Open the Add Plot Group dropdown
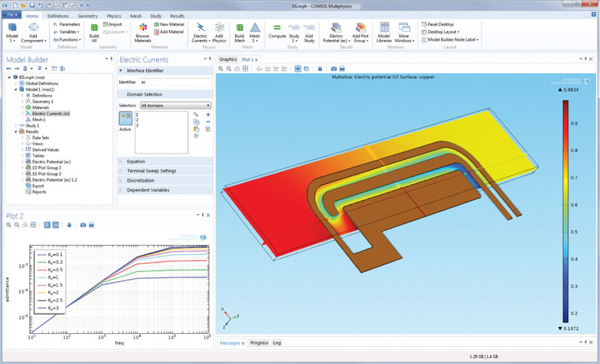600x364 pixels. coord(360,32)
